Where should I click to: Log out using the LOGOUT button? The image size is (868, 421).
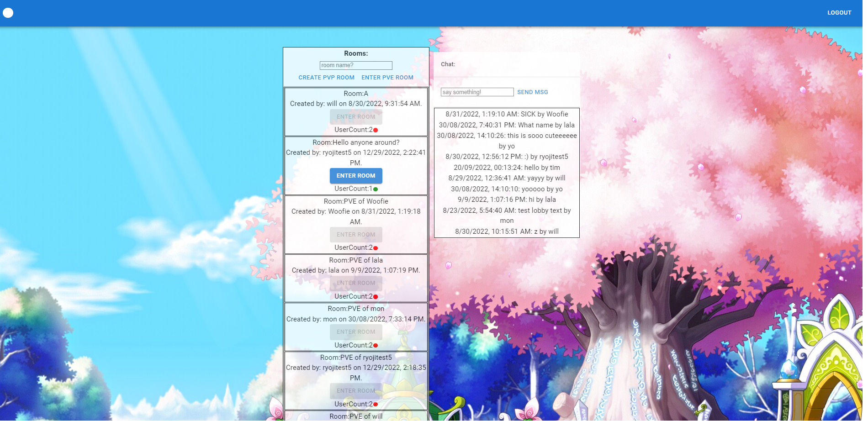pyautogui.click(x=839, y=13)
